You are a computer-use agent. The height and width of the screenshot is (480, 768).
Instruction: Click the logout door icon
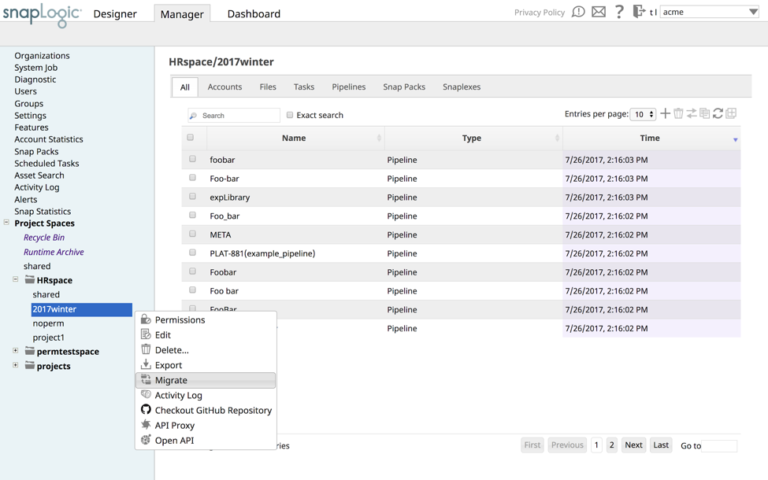coord(638,11)
